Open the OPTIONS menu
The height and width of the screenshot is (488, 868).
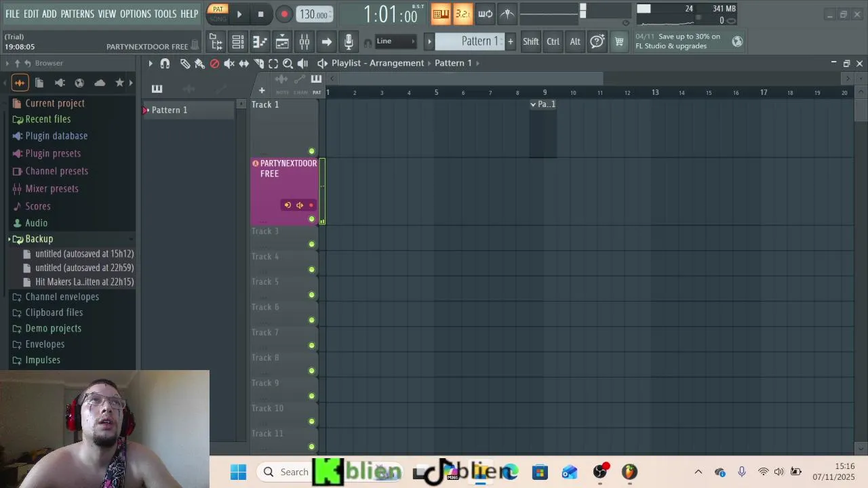(x=136, y=14)
